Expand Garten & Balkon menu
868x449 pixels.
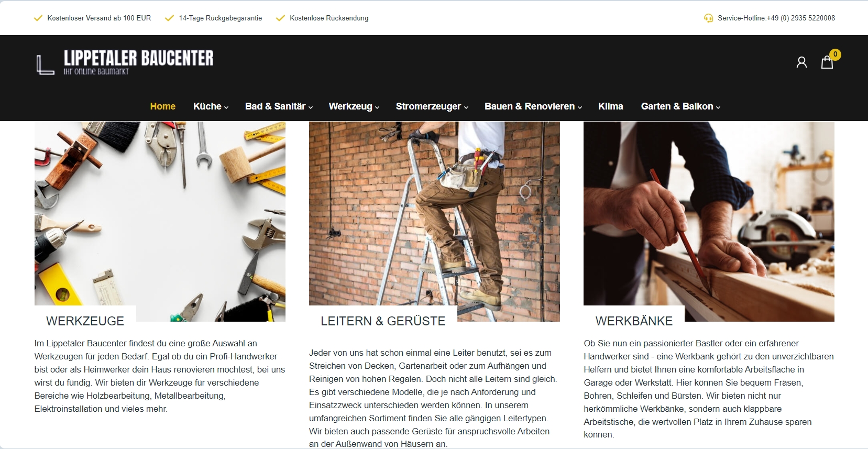[x=680, y=106]
